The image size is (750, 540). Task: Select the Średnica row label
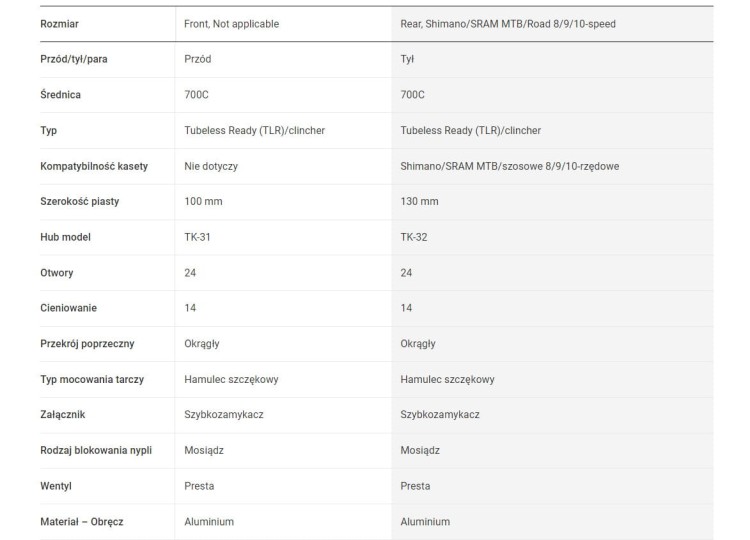coord(60,95)
